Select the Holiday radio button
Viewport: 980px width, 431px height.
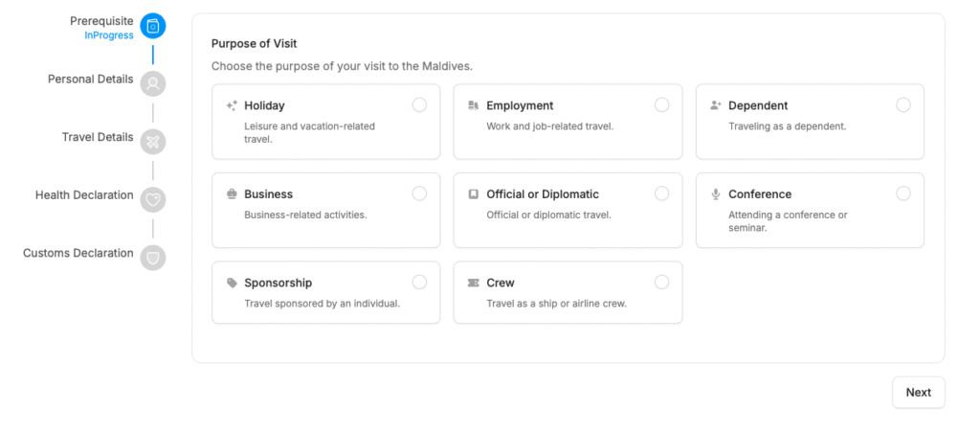(x=419, y=105)
